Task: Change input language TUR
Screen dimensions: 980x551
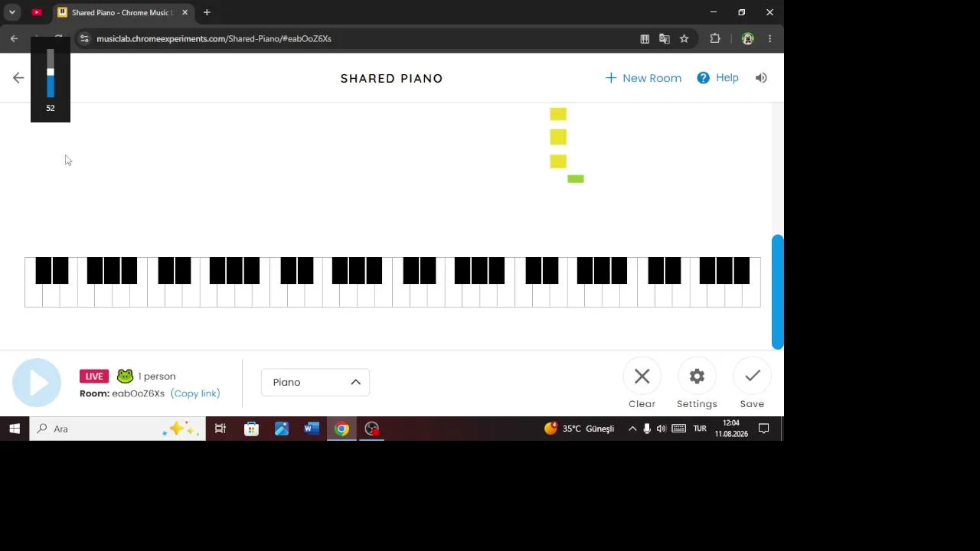Action: tap(700, 429)
